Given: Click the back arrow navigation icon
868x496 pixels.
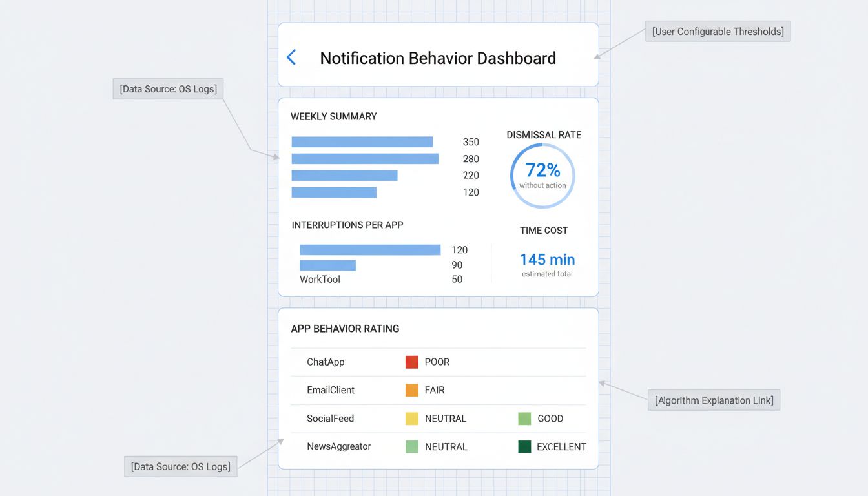Looking at the screenshot, I should point(291,57).
